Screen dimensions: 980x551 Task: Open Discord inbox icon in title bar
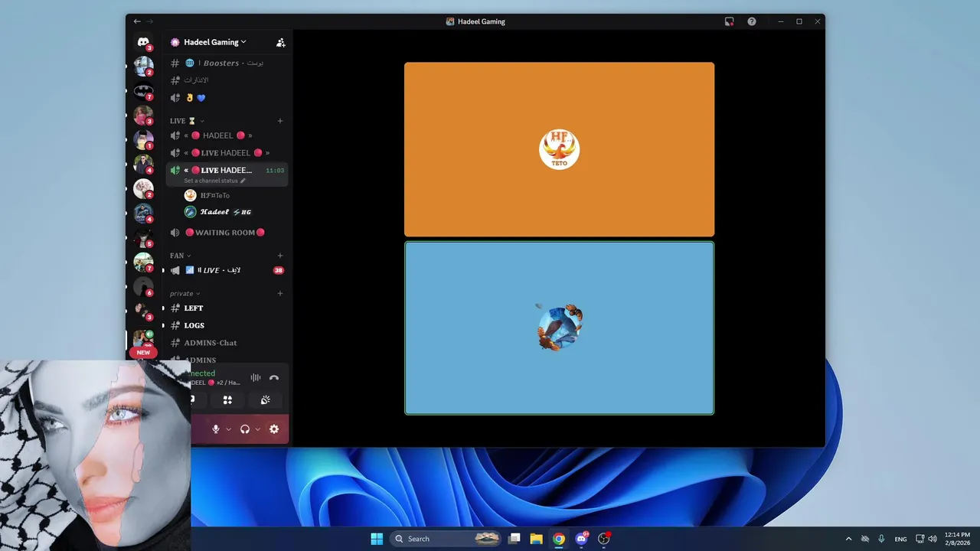click(730, 21)
